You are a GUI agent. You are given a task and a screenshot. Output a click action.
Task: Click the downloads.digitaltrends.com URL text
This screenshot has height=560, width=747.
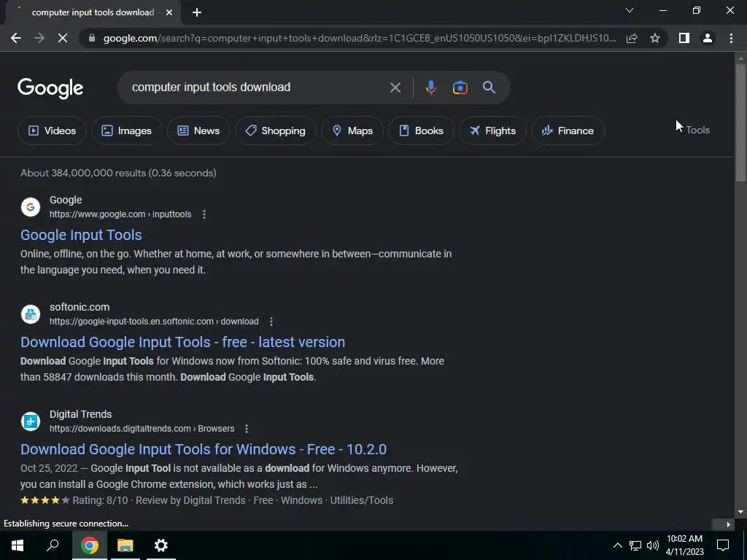click(x=142, y=429)
